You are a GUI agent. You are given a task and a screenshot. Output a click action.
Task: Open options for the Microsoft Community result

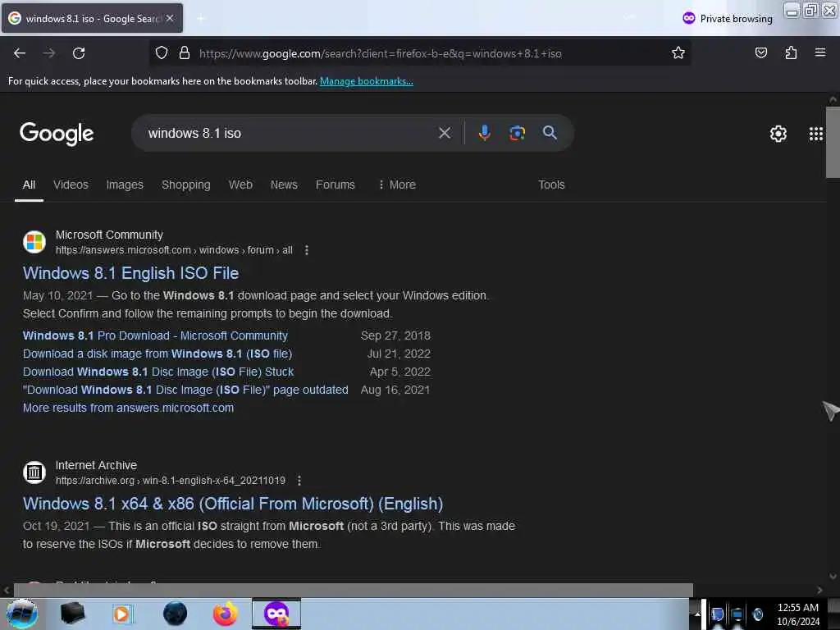(x=307, y=250)
